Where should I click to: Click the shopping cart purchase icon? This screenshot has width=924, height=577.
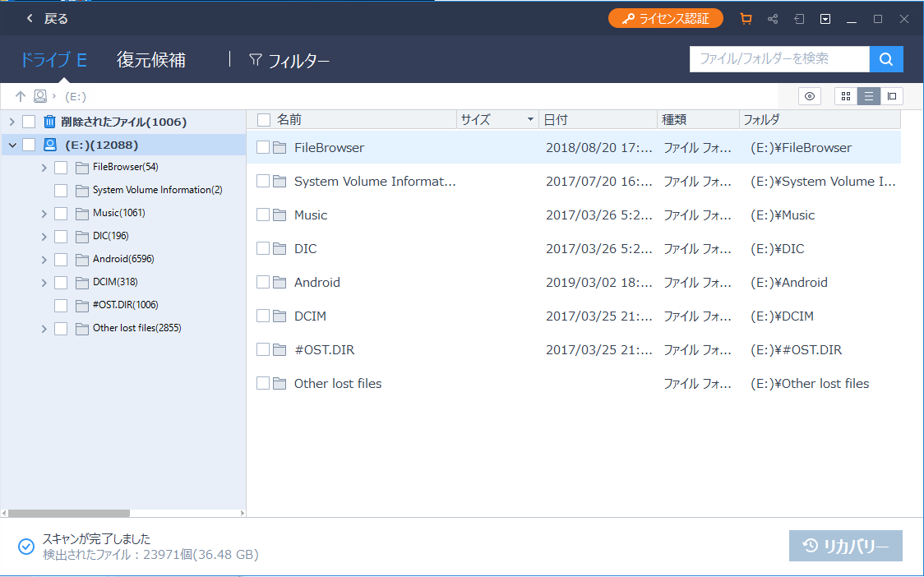point(746,19)
